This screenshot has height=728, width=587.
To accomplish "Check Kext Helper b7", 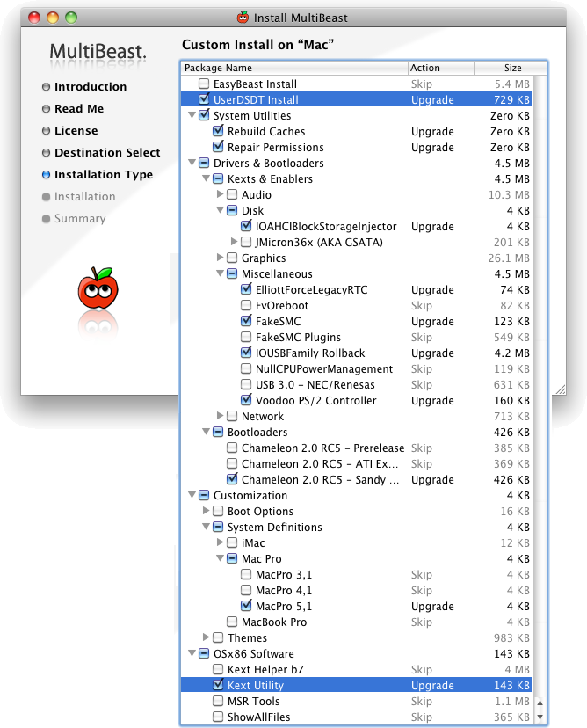I will tap(218, 669).
